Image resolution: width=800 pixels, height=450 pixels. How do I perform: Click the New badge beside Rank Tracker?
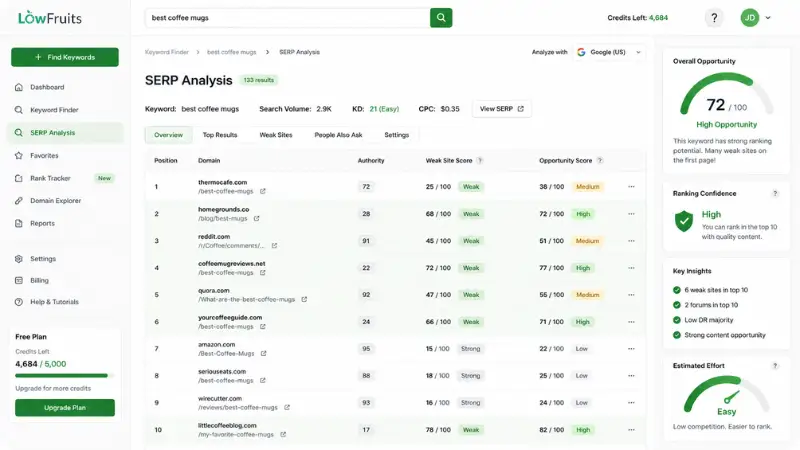[x=104, y=178]
